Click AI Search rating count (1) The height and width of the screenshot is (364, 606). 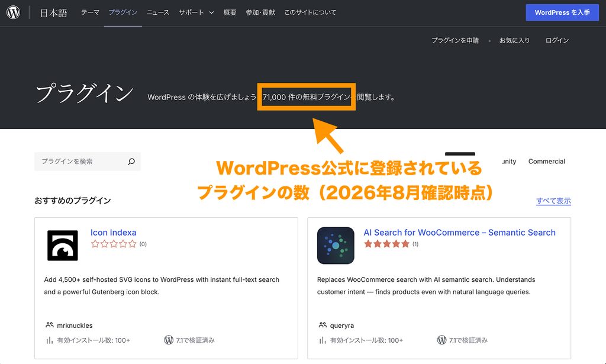point(415,244)
